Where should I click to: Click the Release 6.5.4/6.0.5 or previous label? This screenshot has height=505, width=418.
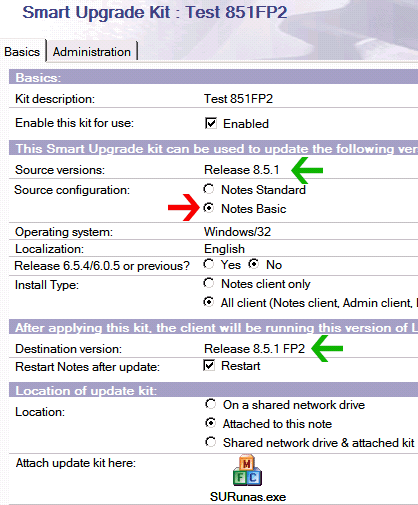click(102, 266)
